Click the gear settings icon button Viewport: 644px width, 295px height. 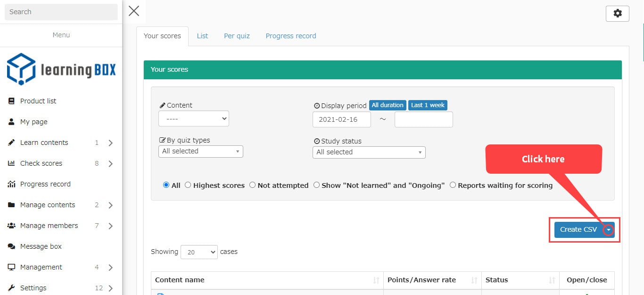(617, 14)
